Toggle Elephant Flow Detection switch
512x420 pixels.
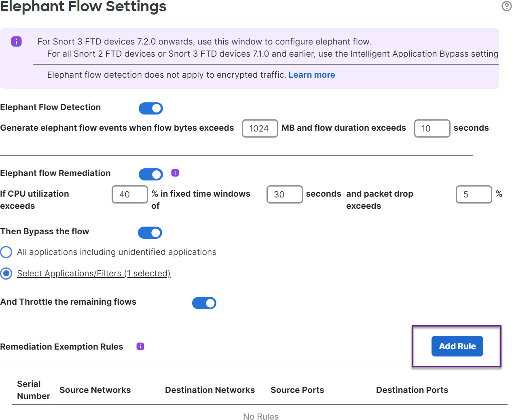tap(151, 108)
